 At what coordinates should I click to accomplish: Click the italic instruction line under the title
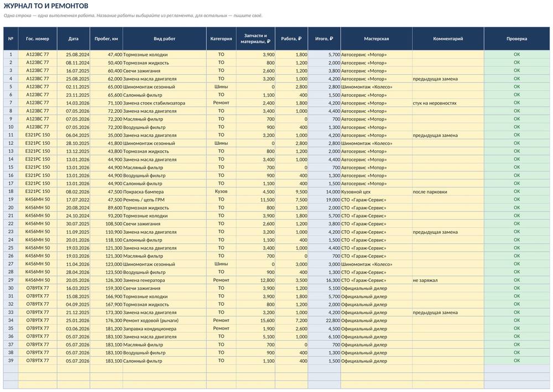133,15
